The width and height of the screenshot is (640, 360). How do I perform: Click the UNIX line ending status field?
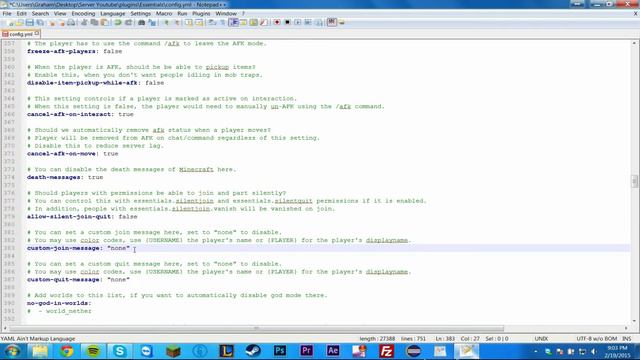pyautogui.click(x=541, y=338)
